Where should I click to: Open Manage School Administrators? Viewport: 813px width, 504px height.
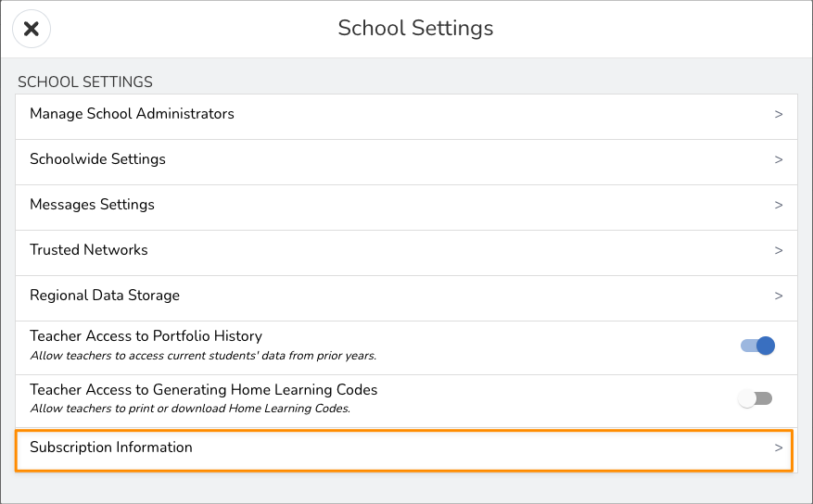click(132, 114)
